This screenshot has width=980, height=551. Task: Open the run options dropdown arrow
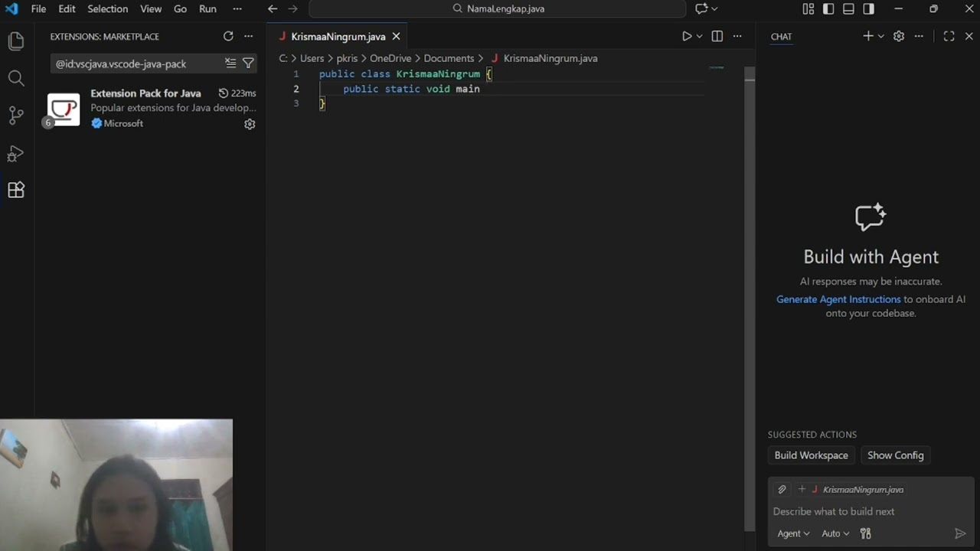(x=699, y=36)
